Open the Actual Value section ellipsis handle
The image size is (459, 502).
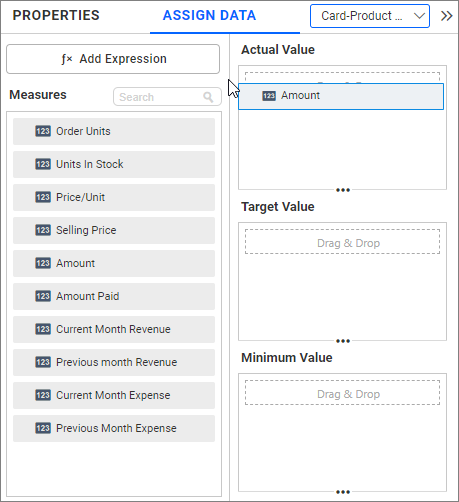[343, 190]
